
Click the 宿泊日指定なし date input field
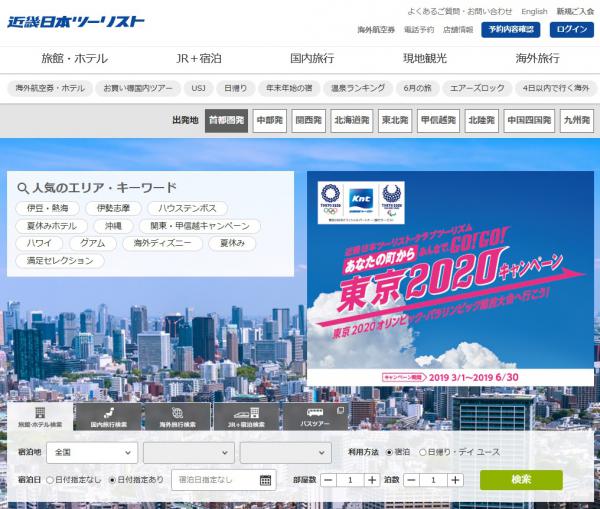tap(224, 480)
